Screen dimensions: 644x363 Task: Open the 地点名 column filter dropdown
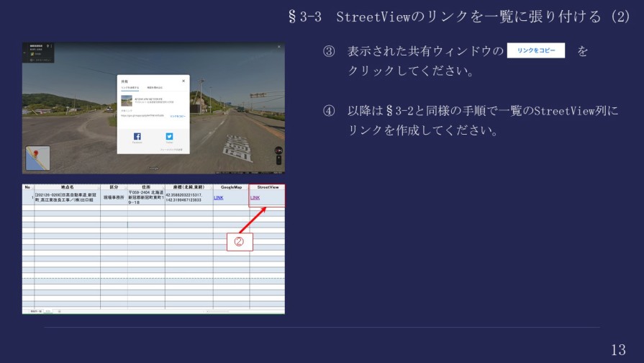tap(97, 187)
